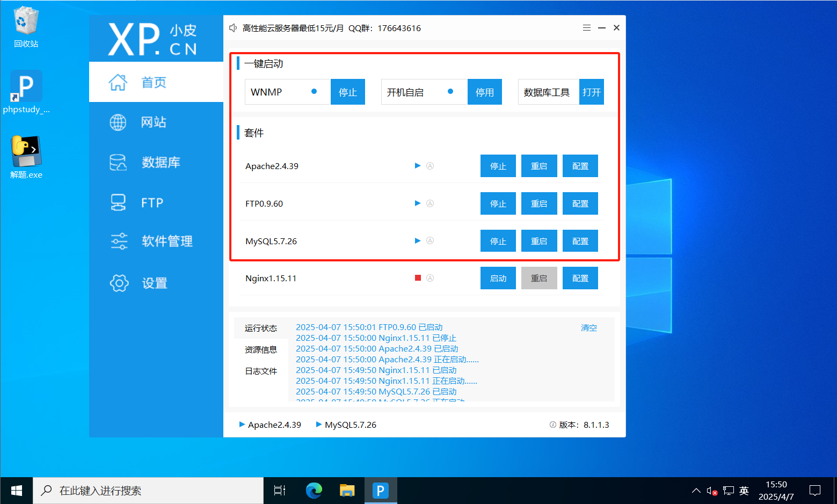The image size is (837, 504).
Task: Switch to the 资源信息 tab
Action: 261,349
